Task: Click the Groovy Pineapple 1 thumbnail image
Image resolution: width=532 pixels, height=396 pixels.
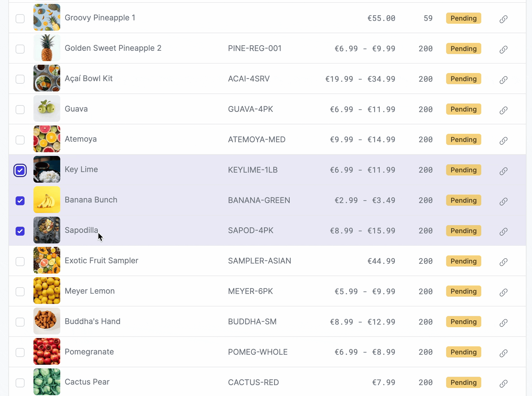Action: click(x=47, y=18)
